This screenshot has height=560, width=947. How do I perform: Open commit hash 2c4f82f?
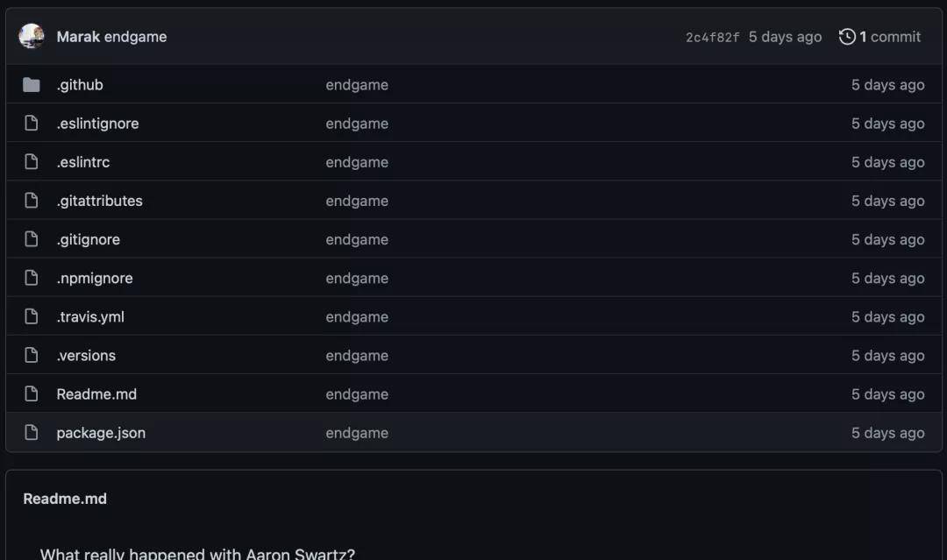pyautogui.click(x=712, y=38)
